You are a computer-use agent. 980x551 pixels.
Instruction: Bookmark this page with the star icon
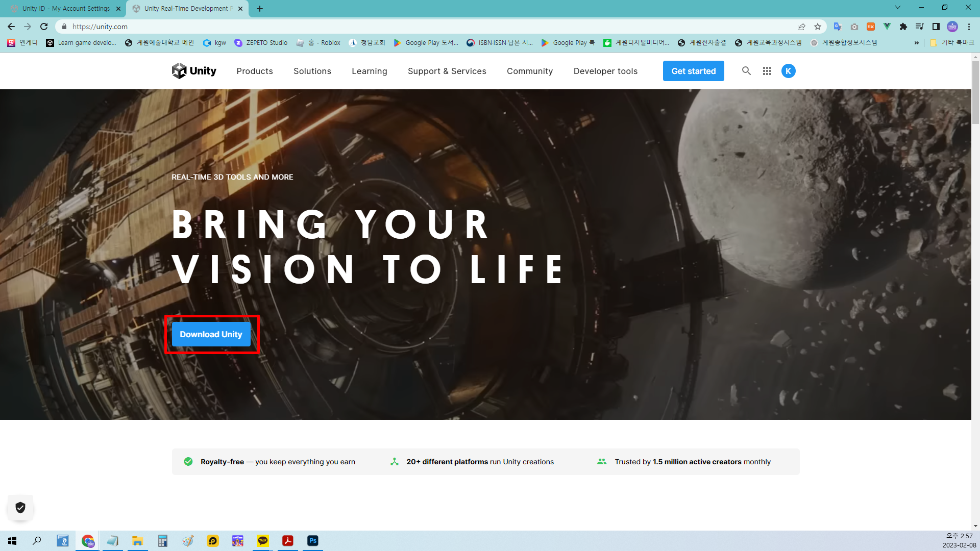coord(818,27)
